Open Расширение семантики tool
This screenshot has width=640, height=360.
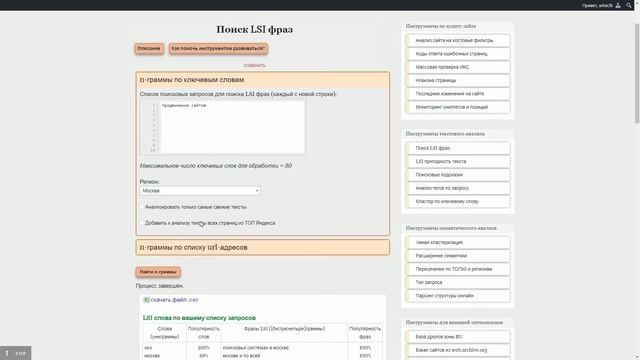458,256
